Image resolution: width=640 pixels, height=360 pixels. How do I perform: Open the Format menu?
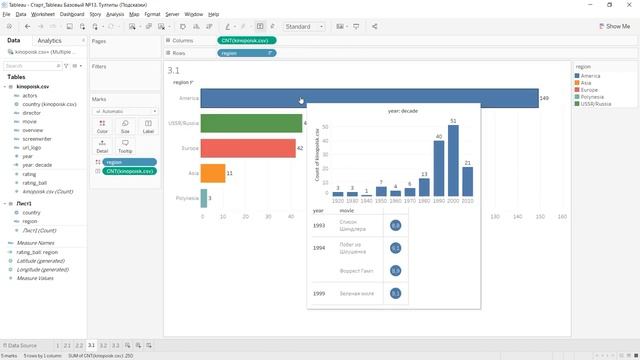(x=152, y=14)
